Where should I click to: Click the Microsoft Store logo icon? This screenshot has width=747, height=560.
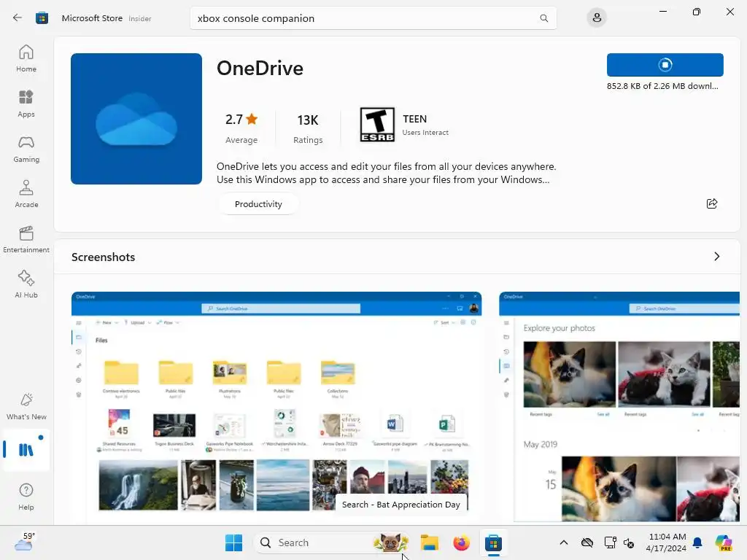click(x=42, y=18)
